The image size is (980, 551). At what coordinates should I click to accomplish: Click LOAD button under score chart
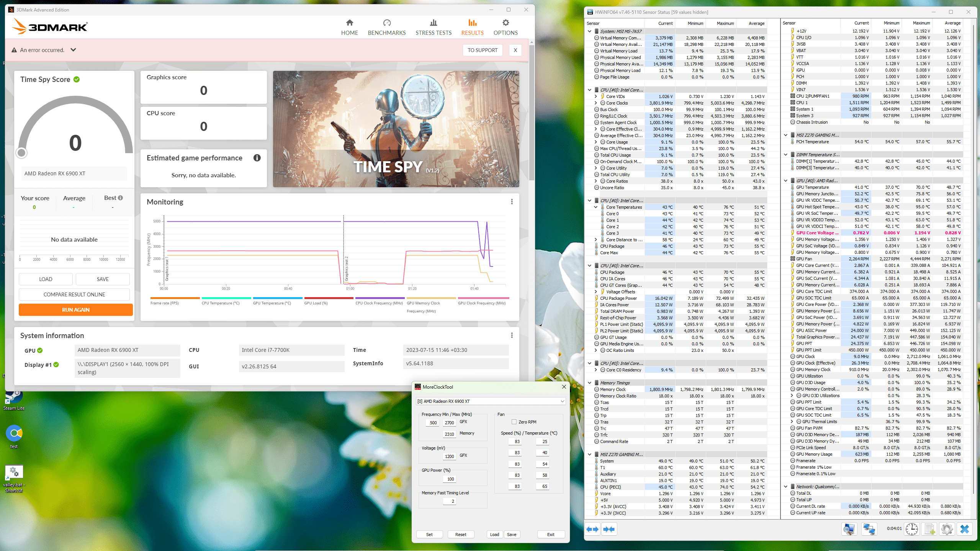point(46,279)
